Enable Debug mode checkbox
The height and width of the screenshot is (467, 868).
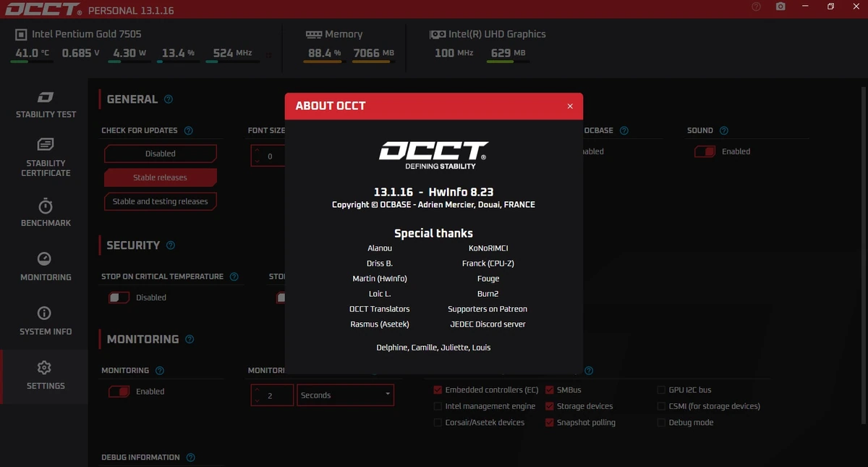pos(662,423)
